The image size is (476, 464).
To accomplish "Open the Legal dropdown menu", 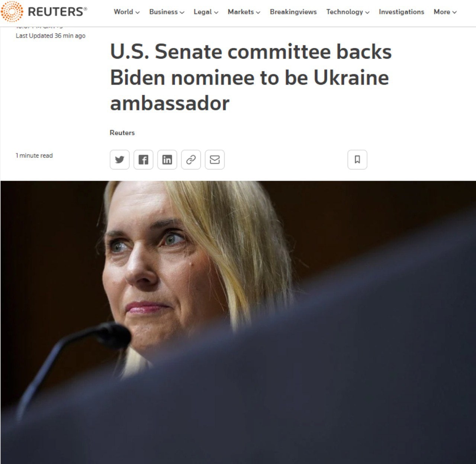I will pyautogui.click(x=206, y=12).
